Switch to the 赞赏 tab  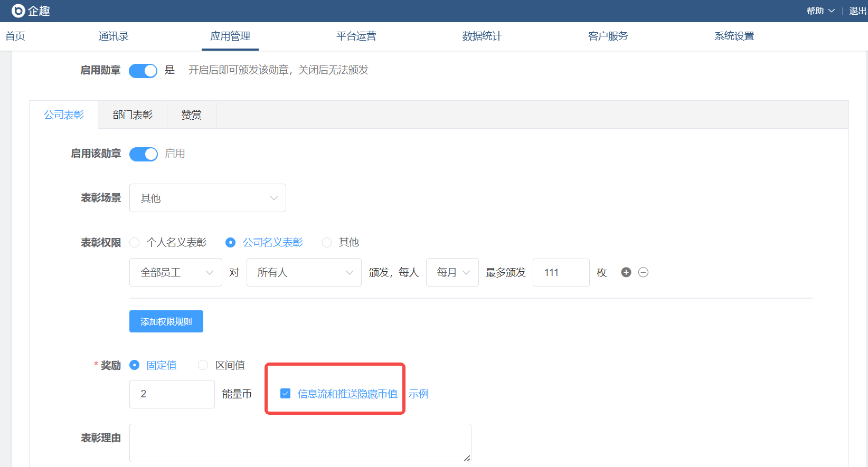coord(191,115)
